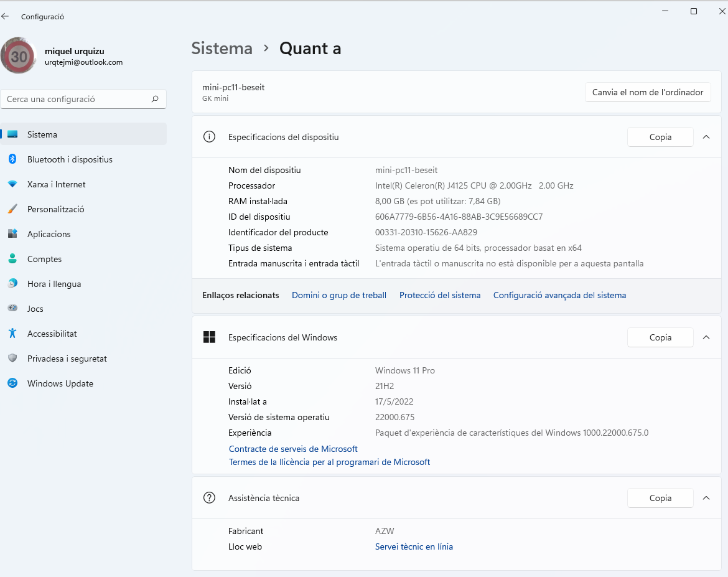Open 'Contracte de serveis de Microsoft' link
The image size is (728, 577).
(293, 449)
